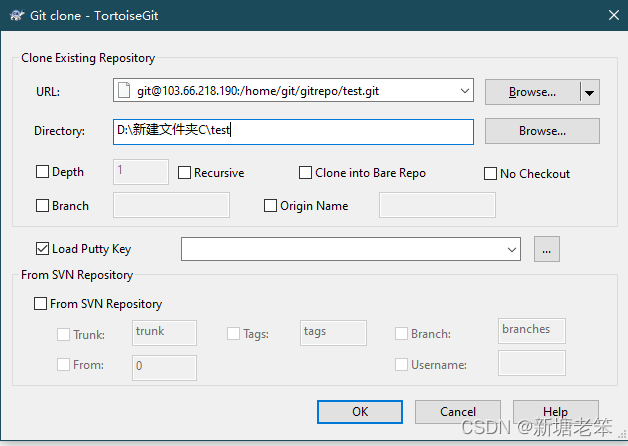Expand the Putty key combo box
Image resolution: width=628 pixels, height=446 pixels.
point(511,249)
